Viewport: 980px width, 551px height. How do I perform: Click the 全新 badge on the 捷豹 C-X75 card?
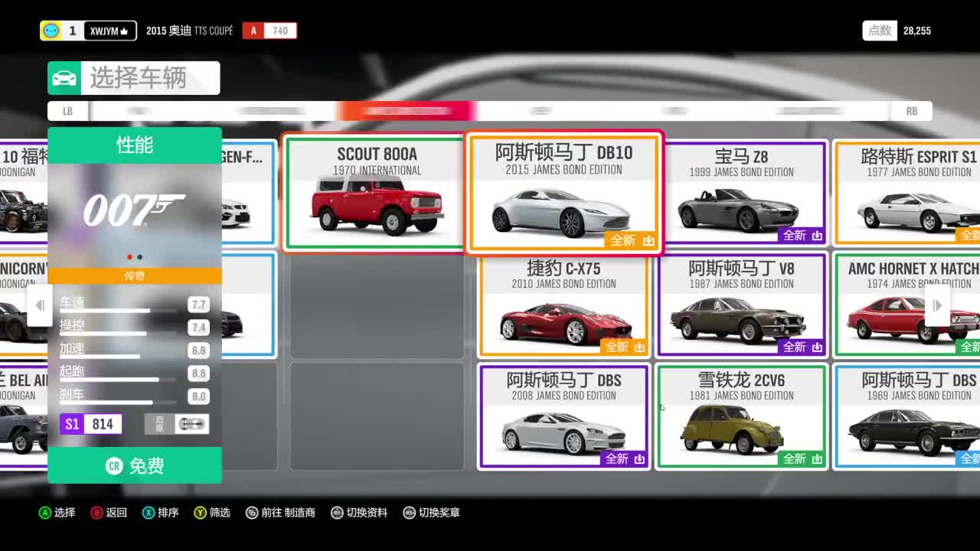point(624,347)
